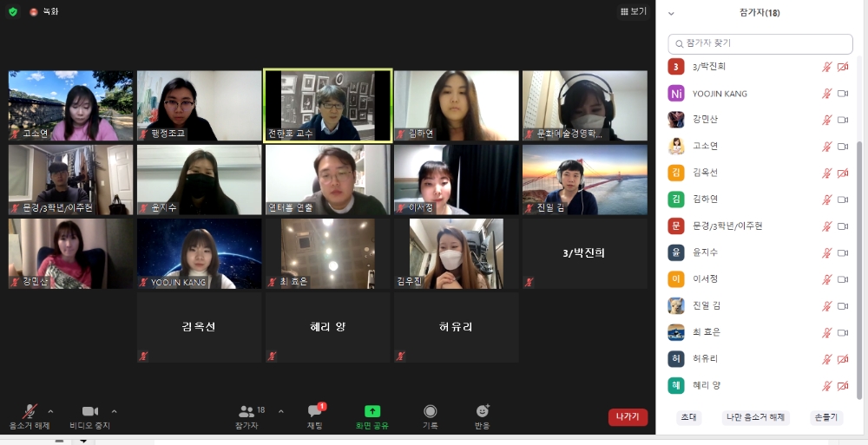Click green avatar for 김하연
868x445 pixels.
[676, 200]
